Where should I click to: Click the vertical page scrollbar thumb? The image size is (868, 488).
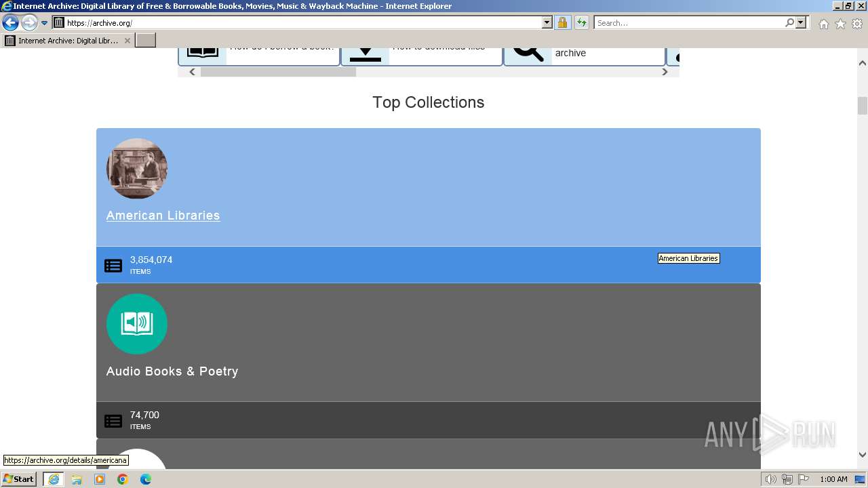[863, 106]
